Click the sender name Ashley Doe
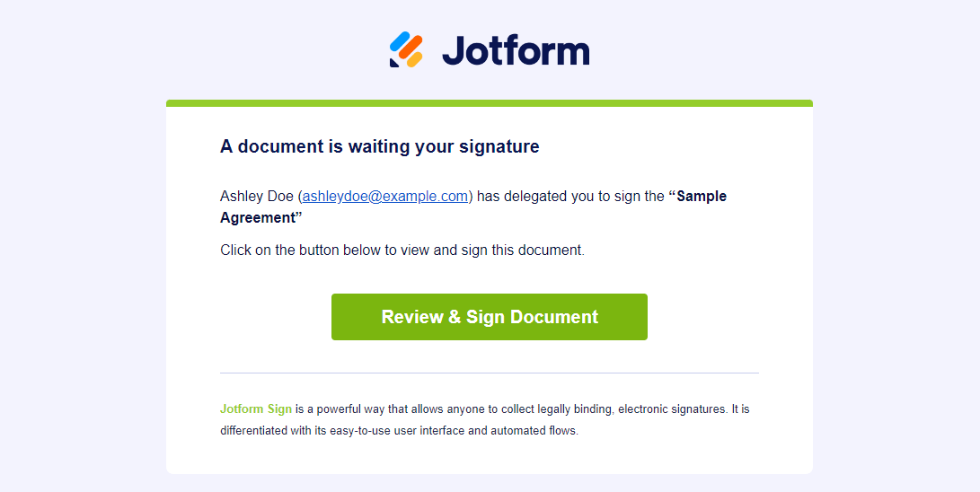980x492 pixels. tap(257, 197)
